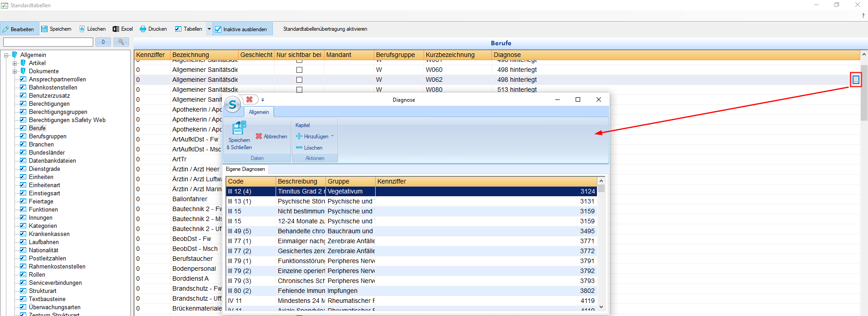Click the Löschen icon in main toolbar

click(82, 29)
